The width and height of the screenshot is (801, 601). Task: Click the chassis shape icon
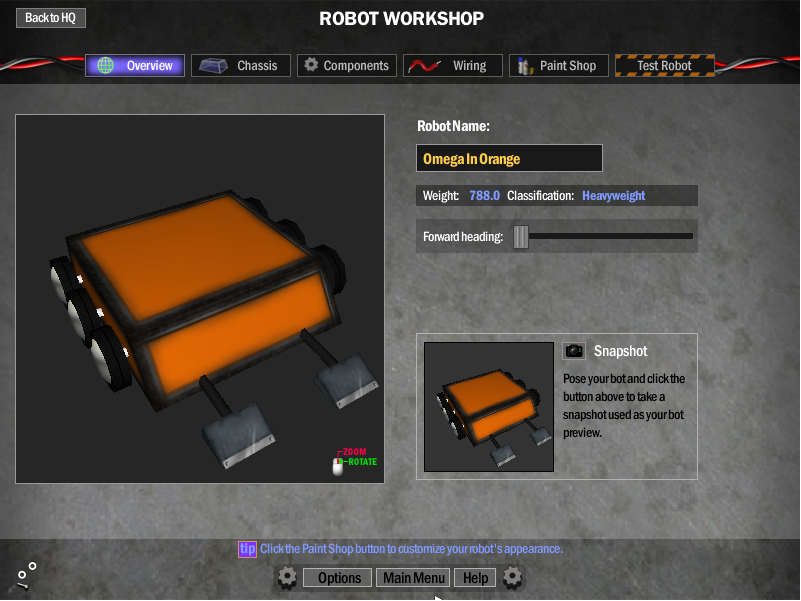(x=213, y=65)
